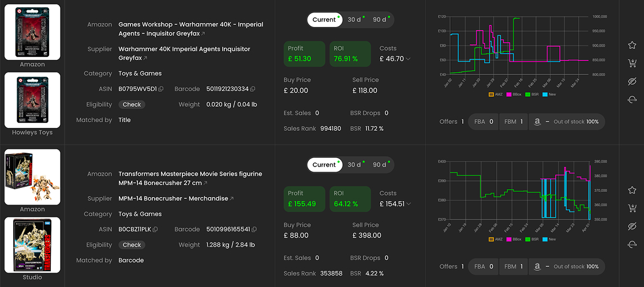Favorite the MPM-14 Bonecrusher product with the star
The width and height of the screenshot is (644, 287).
pos(632,190)
